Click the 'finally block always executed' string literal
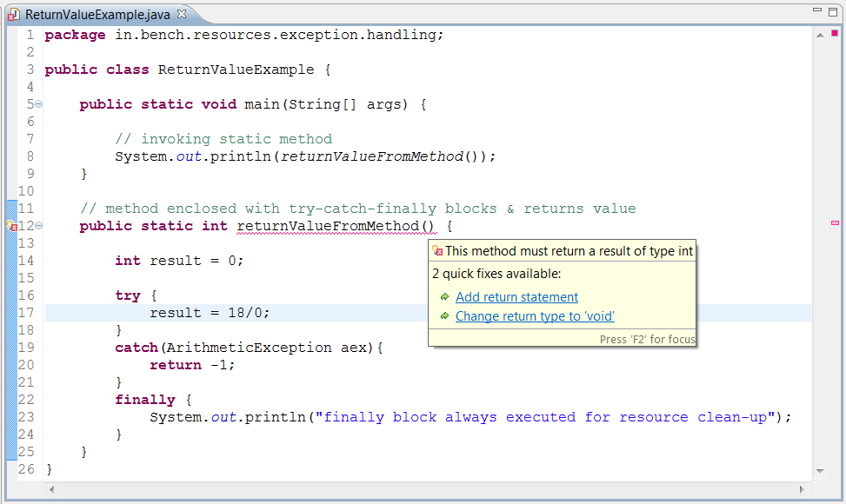Viewport: 846px width, 504px height. point(545,417)
